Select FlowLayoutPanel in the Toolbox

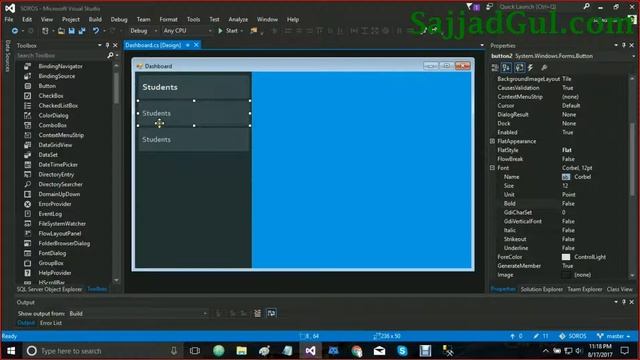60,233
